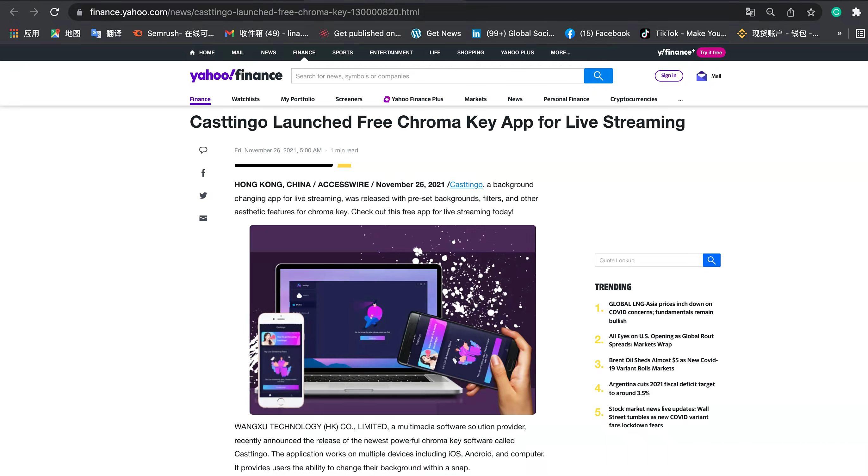The height and width of the screenshot is (476, 868).
Task: Click the Yahoo Finance logo
Action: (x=236, y=76)
